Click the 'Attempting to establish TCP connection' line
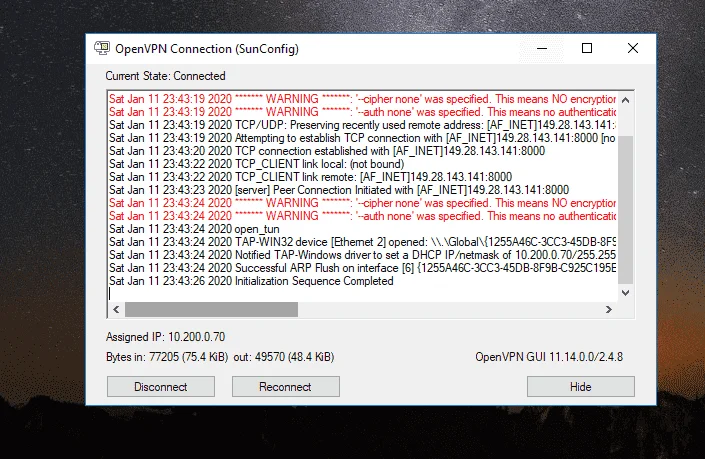The height and width of the screenshot is (459, 705). point(362,138)
